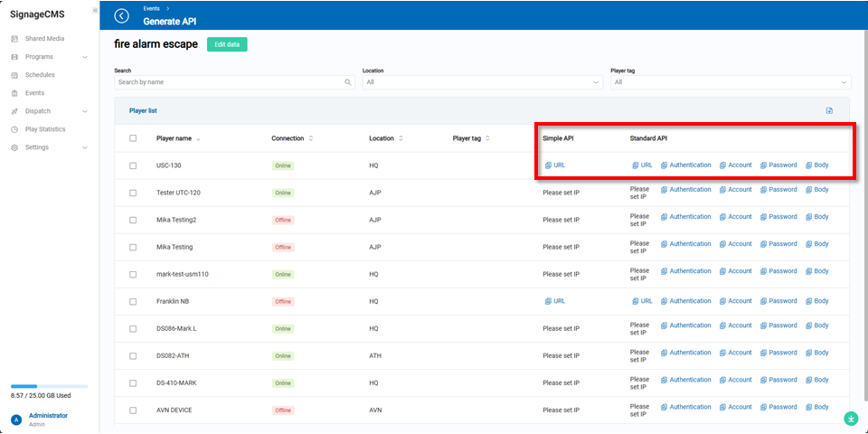This screenshot has width=868, height=434.
Task: Select the checkbox for USC-130
Action: click(133, 165)
